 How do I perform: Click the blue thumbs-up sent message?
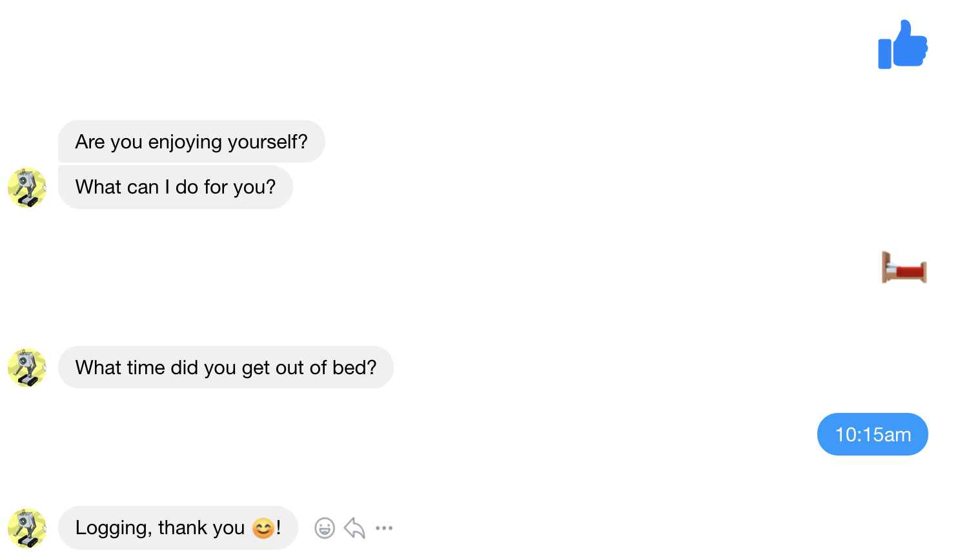pyautogui.click(x=902, y=45)
